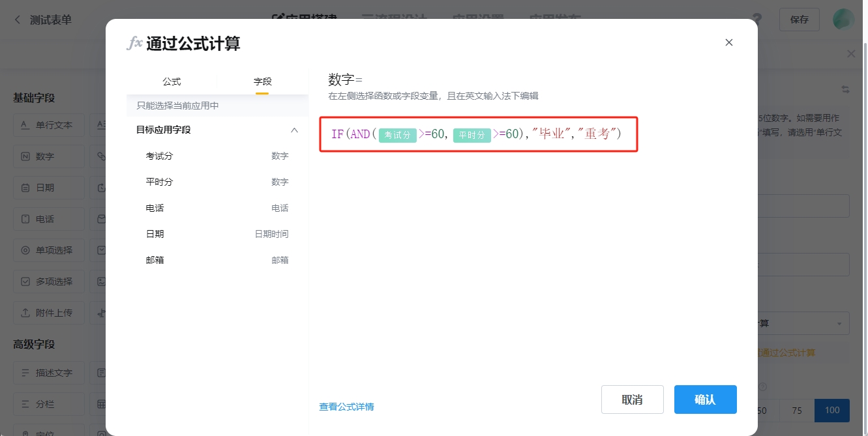Image resolution: width=868 pixels, height=436 pixels.
Task: Choose the 多项选择 field type
Action: [49, 282]
